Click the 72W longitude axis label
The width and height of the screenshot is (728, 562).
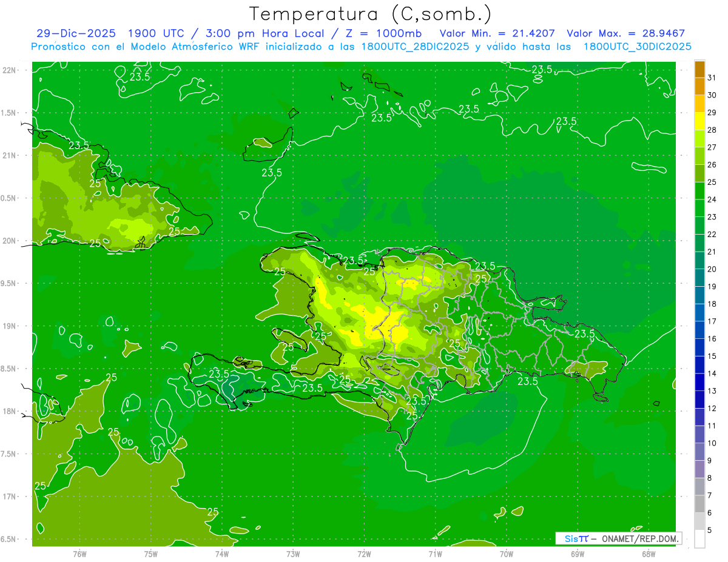[x=364, y=554]
